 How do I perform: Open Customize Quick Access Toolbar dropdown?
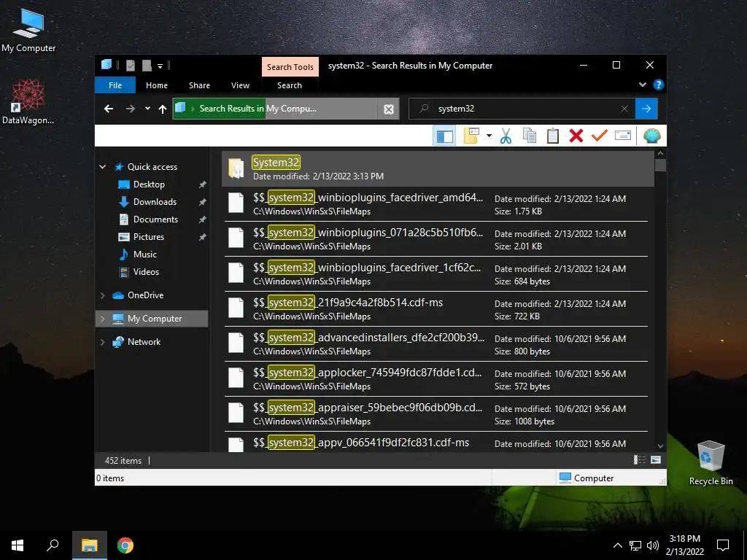pos(160,66)
